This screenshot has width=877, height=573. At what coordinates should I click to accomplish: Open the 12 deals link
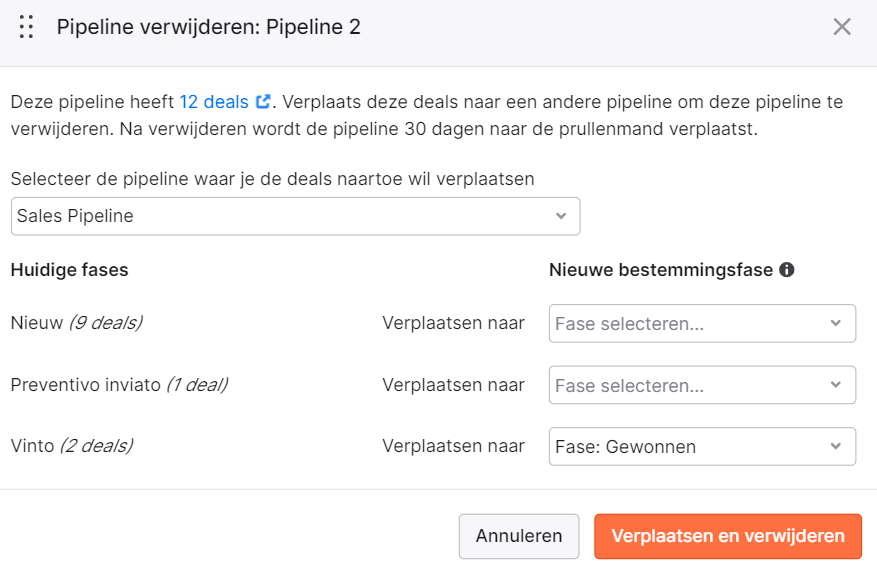pos(214,102)
